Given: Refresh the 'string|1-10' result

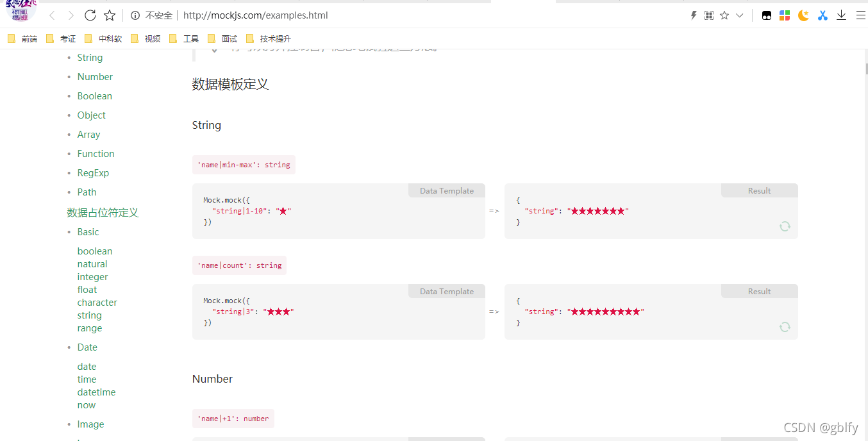Looking at the screenshot, I should coord(785,226).
